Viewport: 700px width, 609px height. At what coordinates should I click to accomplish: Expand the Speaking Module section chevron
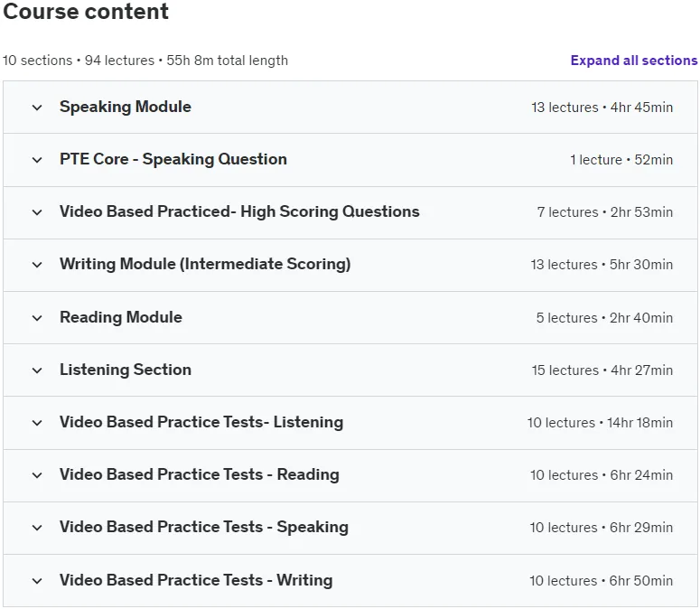pos(37,108)
